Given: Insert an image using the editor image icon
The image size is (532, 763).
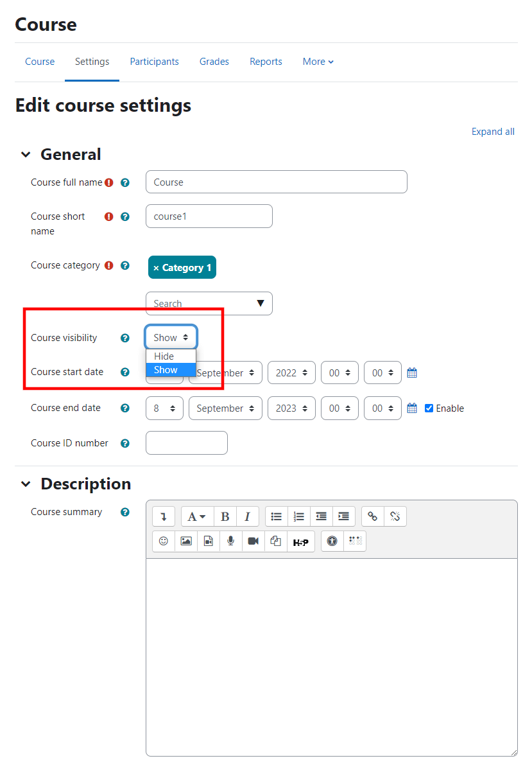Looking at the screenshot, I should (x=185, y=541).
